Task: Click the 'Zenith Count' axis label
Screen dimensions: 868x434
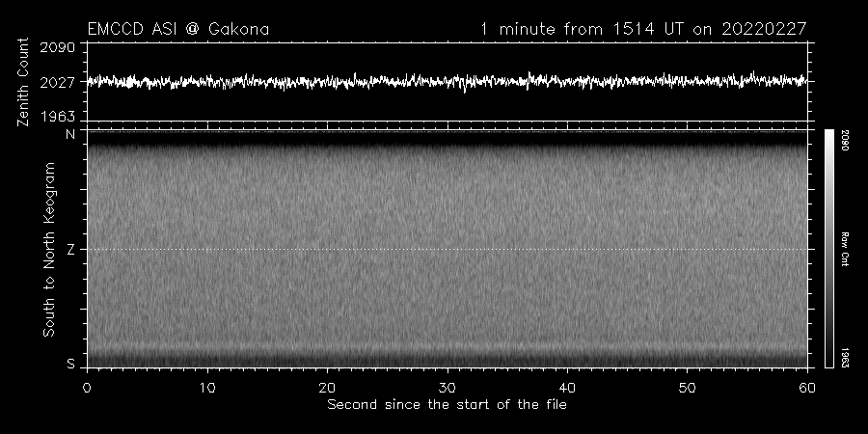Action: coord(23,82)
